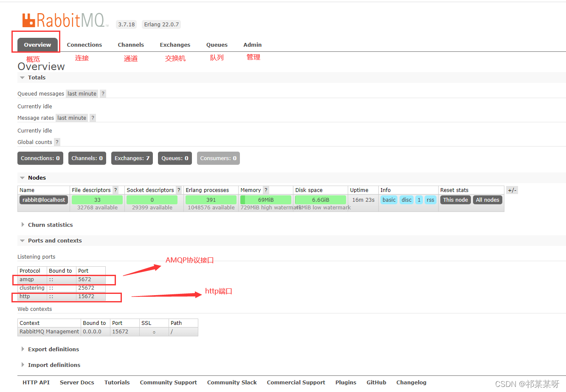This screenshot has height=392, width=566.
Task: Switch to the Connections tab
Action: point(84,45)
